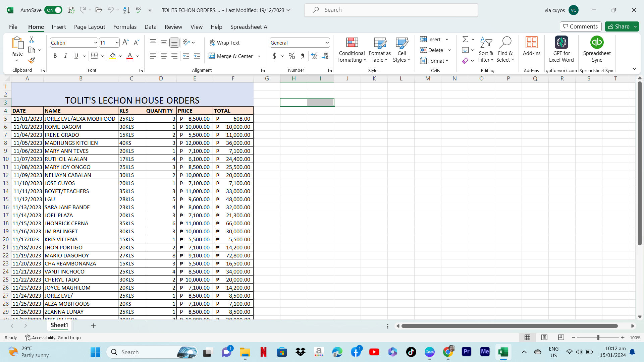Click Find & Select button
Viewport: 644px width, 362px height.
505,49
